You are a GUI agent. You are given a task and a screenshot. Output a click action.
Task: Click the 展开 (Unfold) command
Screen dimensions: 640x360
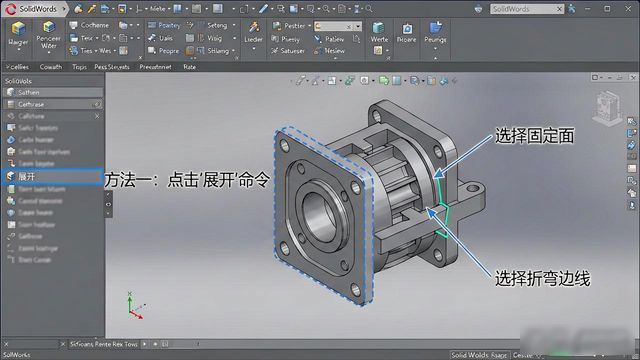tap(53, 176)
